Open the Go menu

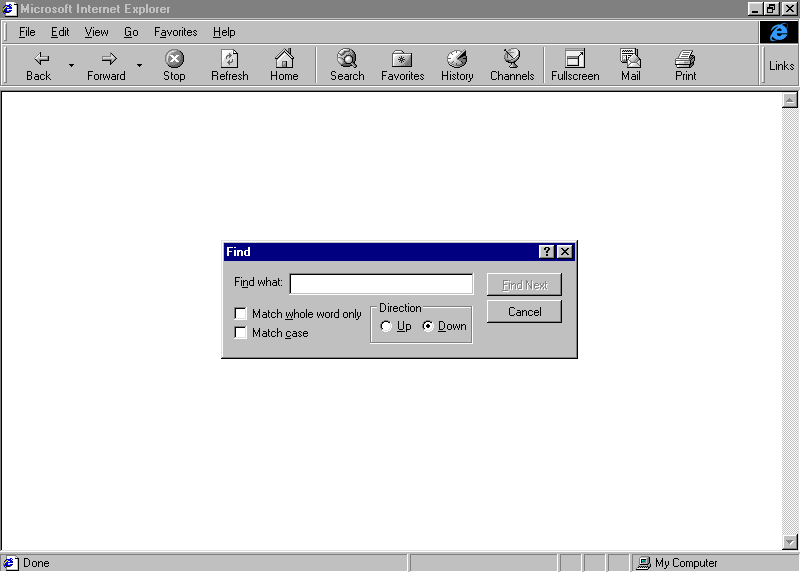pyautogui.click(x=131, y=32)
